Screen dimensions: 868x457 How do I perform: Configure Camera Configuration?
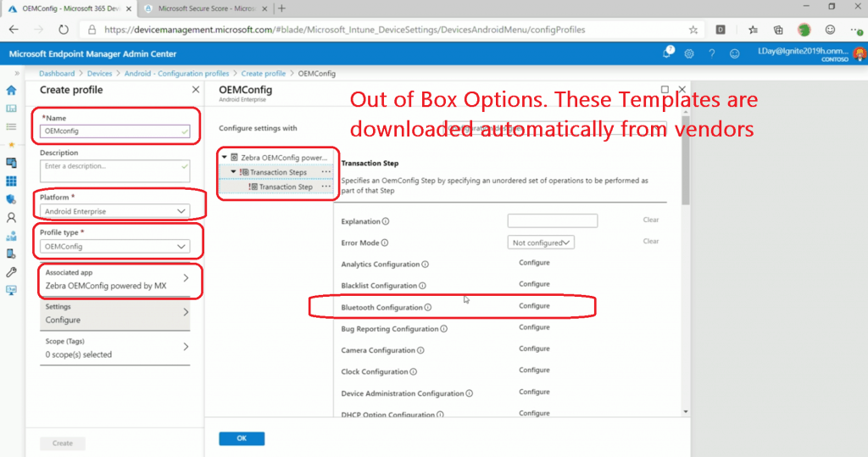point(534,348)
